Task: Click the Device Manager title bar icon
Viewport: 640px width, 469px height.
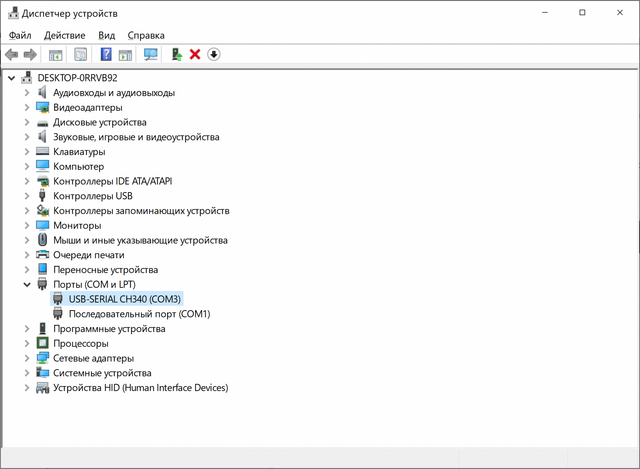Action: point(13,13)
